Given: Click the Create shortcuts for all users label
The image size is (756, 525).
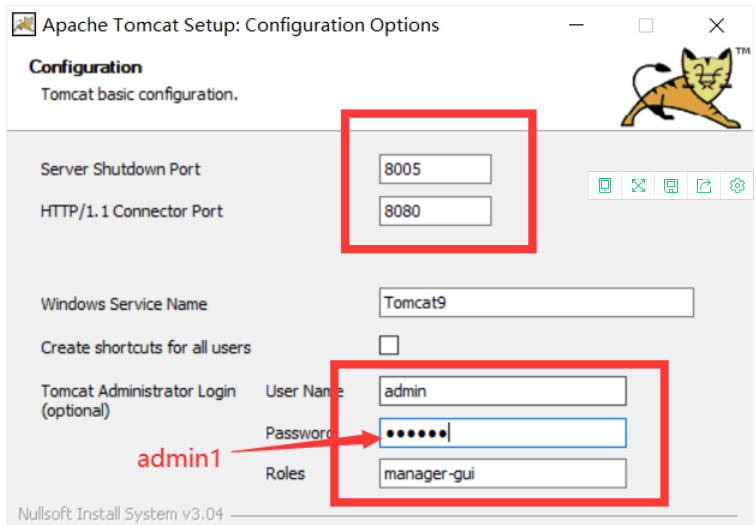Looking at the screenshot, I should 146,347.
